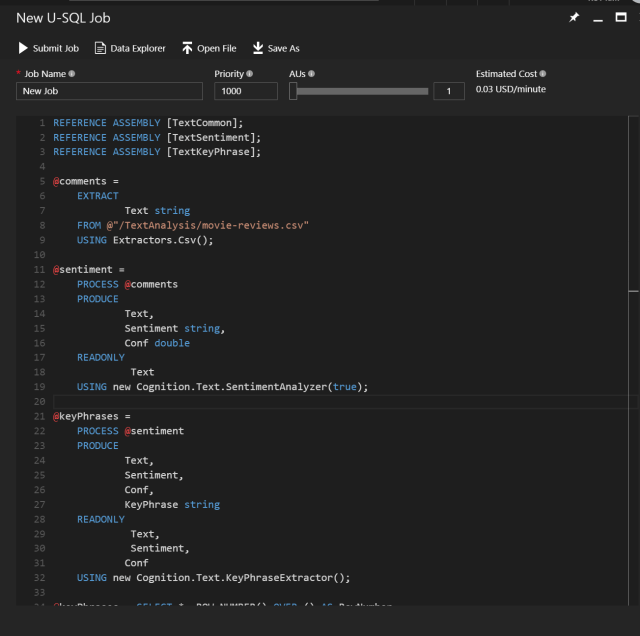Click the AUs info icon

point(312,74)
